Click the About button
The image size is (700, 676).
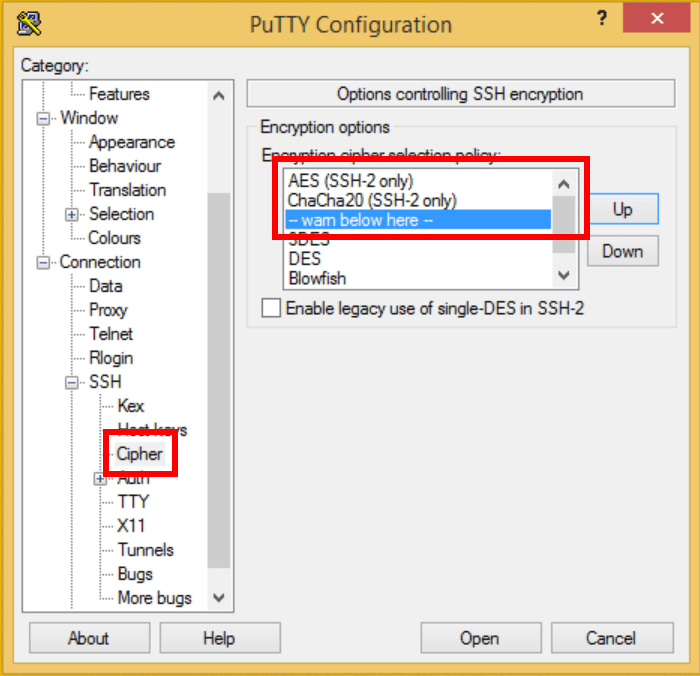click(x=89, y=638)
